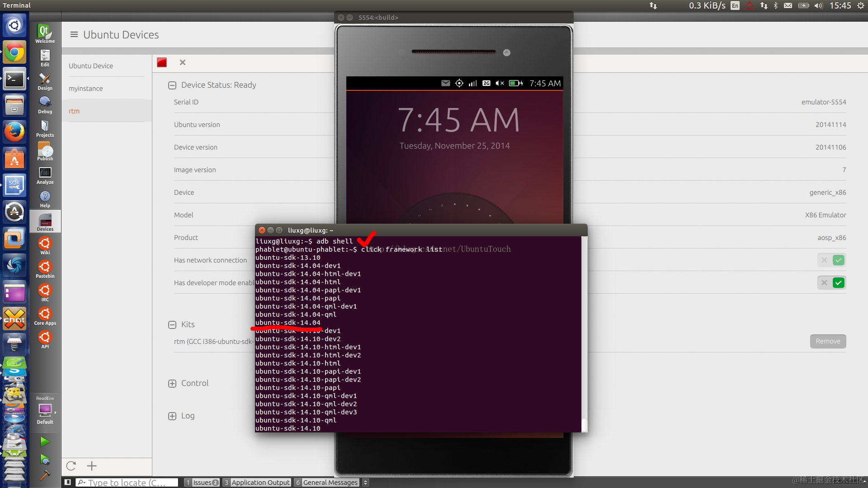Click the green Run button

tap(45, 441)
